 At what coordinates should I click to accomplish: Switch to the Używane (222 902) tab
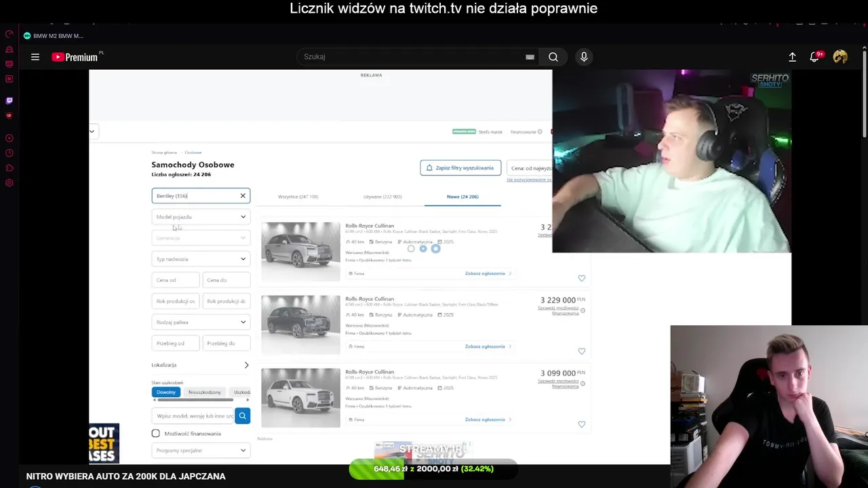point(382,197)
